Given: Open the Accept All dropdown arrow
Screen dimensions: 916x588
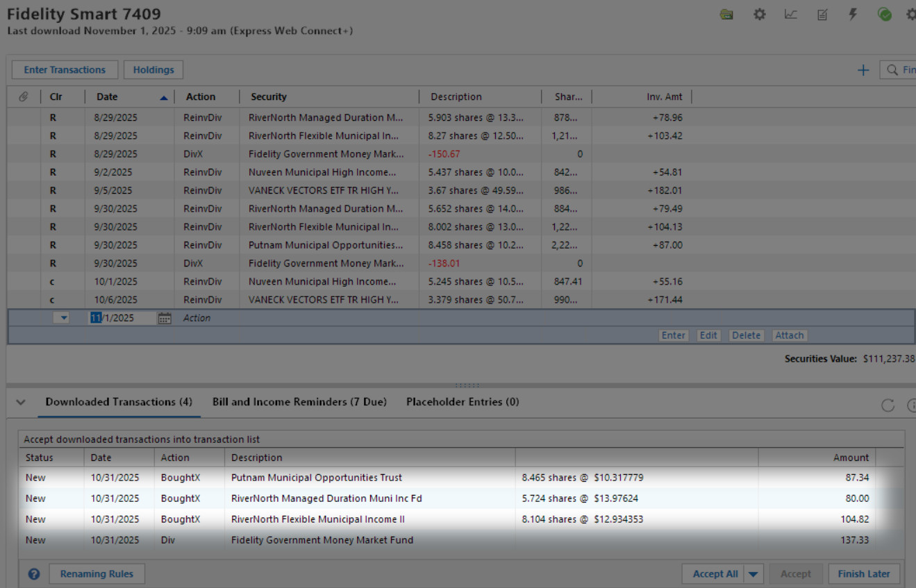Looking at the screenshot, I should 754,574.
